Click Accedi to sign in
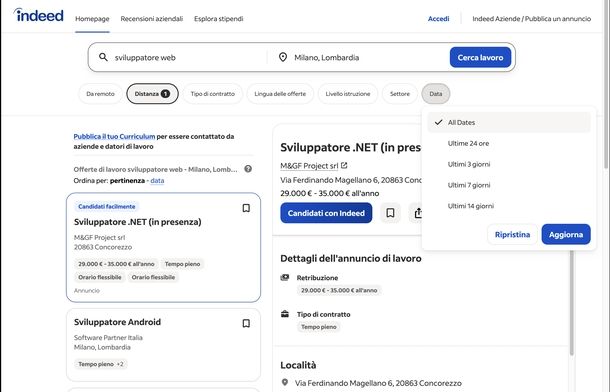 click(438, 19)
